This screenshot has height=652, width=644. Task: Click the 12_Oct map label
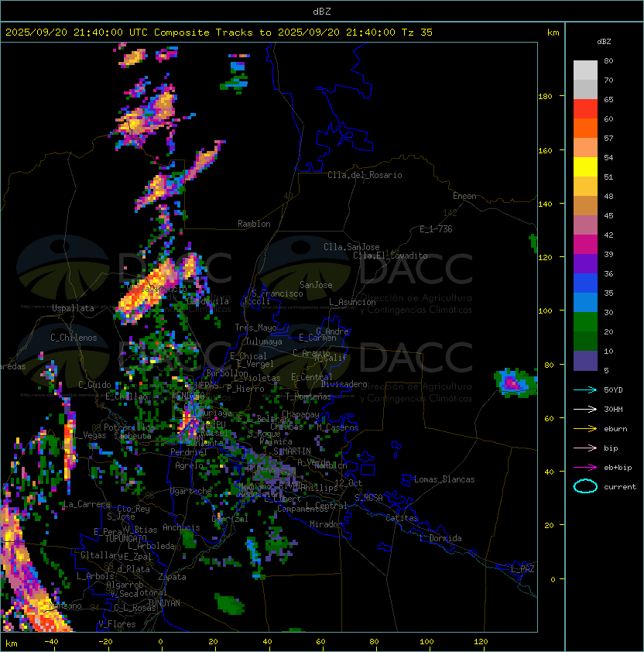(348, 483)
